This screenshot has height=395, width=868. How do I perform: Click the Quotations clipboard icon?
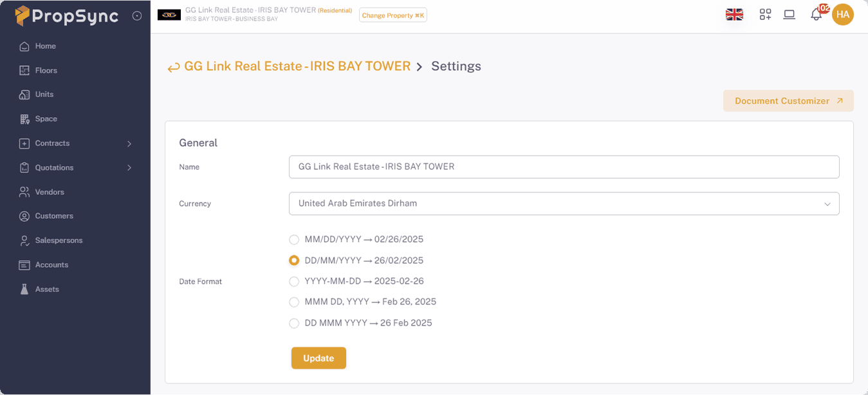[x=24, y=168]
